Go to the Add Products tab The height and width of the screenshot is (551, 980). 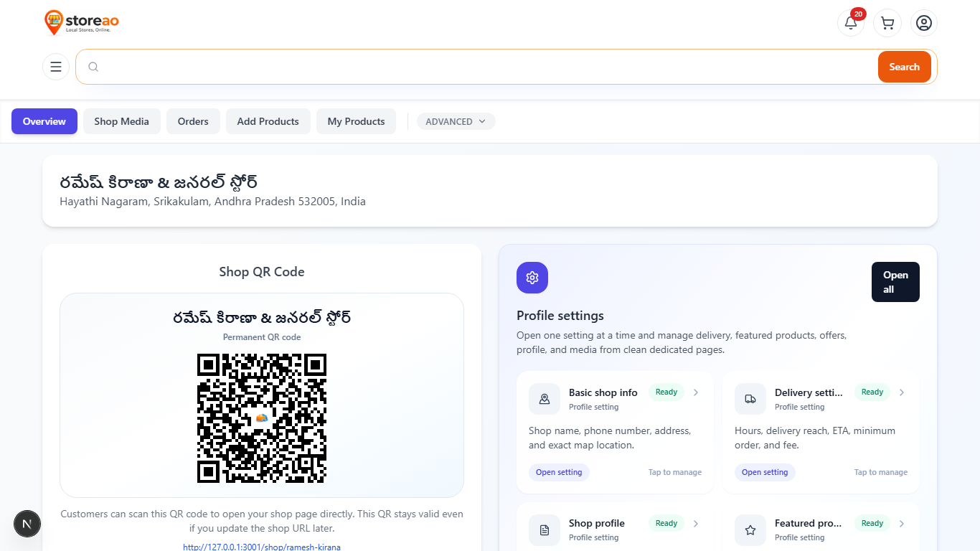tap(268, 121)
